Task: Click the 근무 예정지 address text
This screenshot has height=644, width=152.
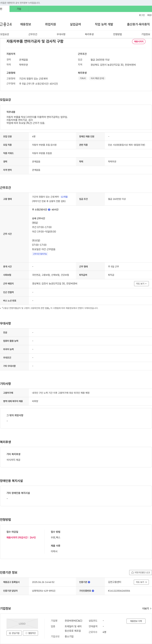Action: 55,283
